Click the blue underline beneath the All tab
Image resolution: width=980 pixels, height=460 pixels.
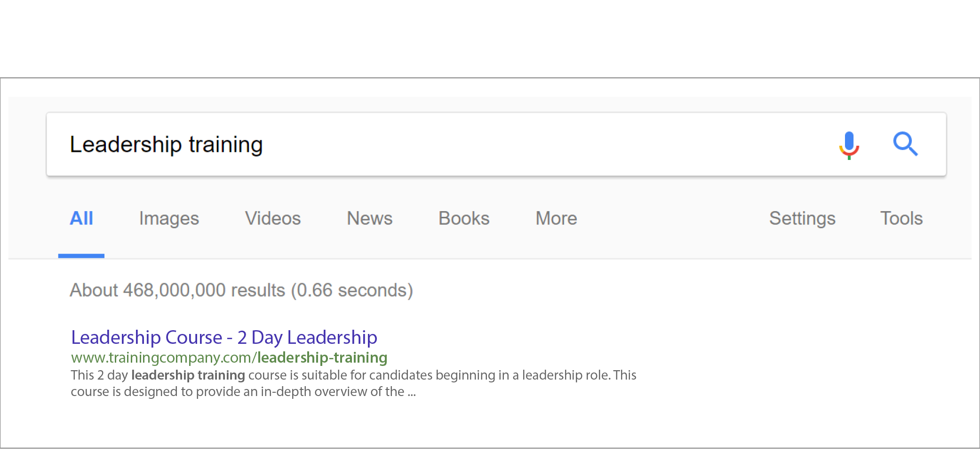[81, 256]
